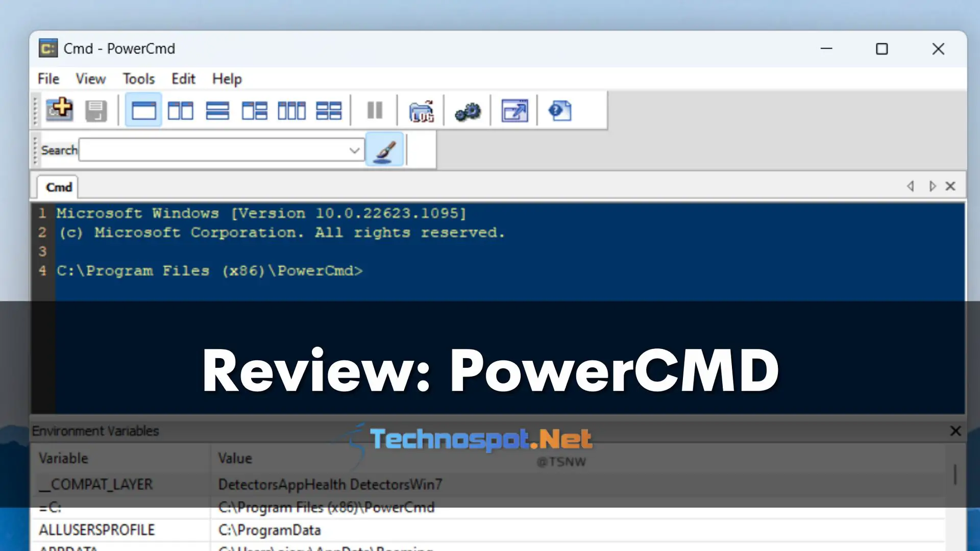This screenshot has height=551, width=980.
Task: Open the Help menu
Action: [227, 79]
